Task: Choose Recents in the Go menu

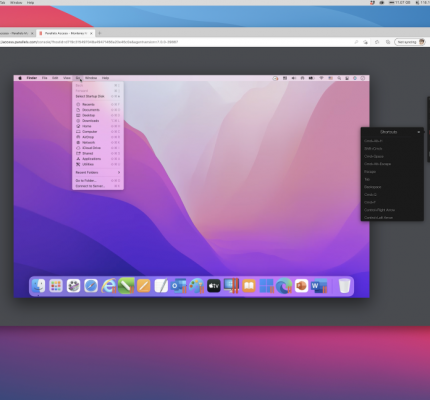Action: pyautogui.click(x=98, y=104)
